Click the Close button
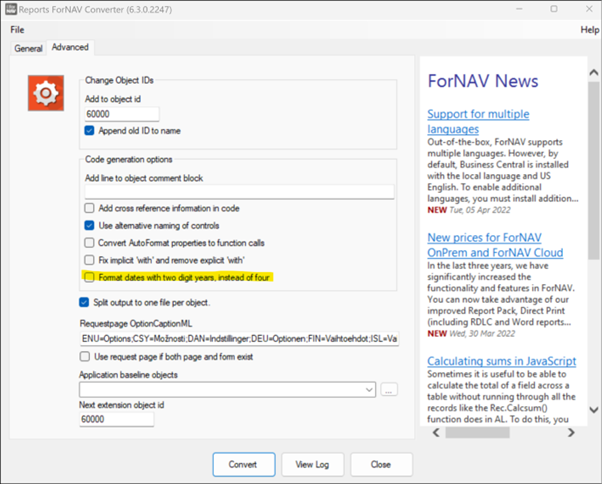The width and height of the screenshot is (602, 484). point(381,464)
